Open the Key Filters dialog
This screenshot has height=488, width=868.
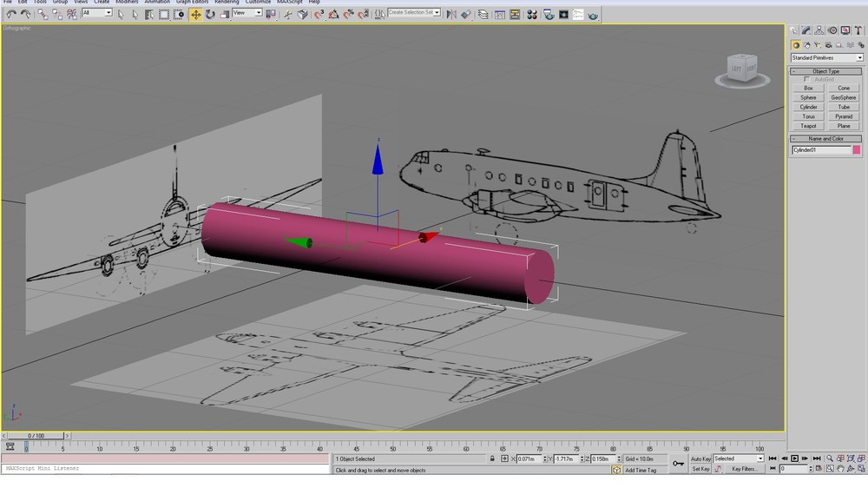(744, 469)
